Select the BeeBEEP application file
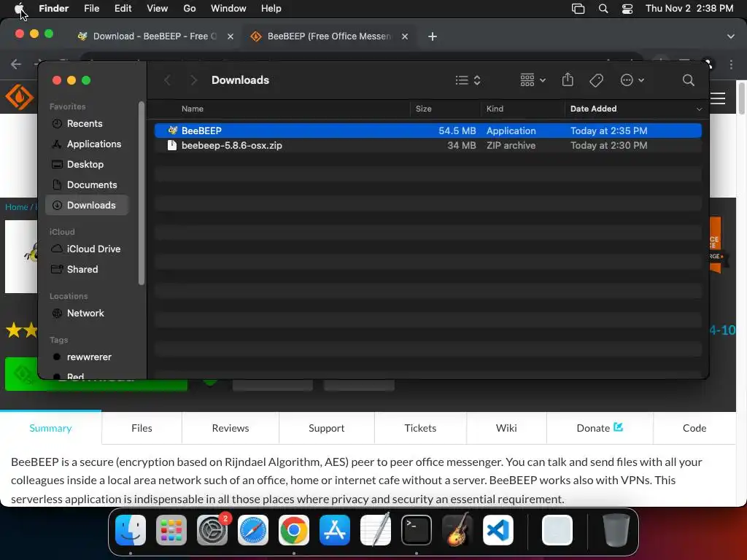747x560 pixels. (427, 131)
